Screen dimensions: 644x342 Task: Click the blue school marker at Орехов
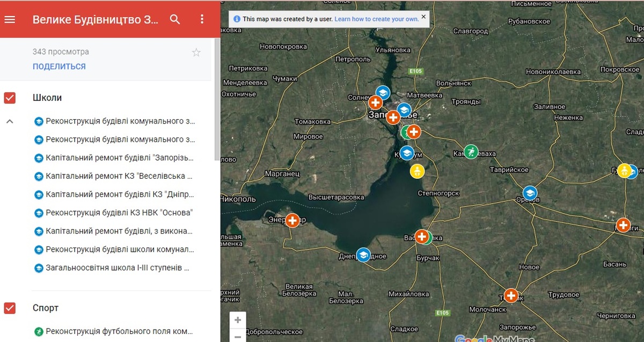[x=530, y=193]
